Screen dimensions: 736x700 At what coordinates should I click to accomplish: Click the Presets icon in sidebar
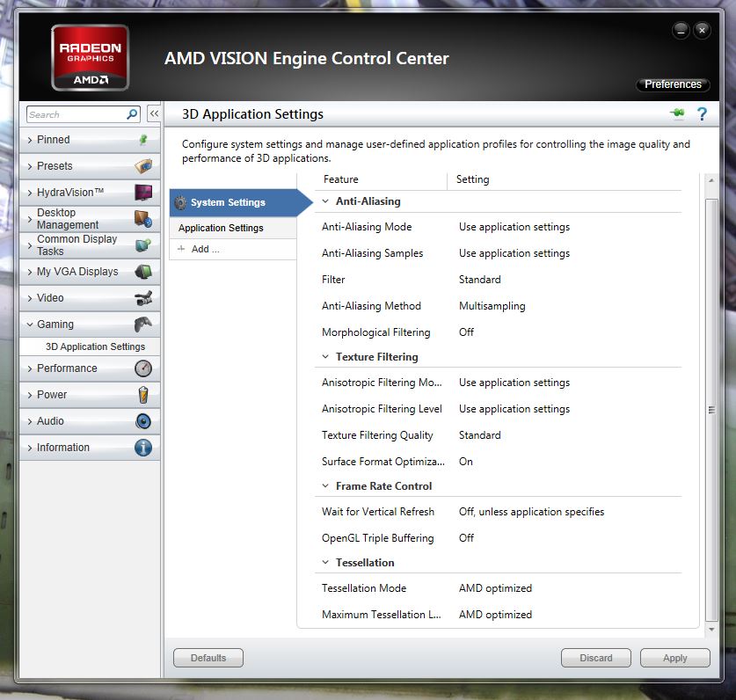coord(143,165)
